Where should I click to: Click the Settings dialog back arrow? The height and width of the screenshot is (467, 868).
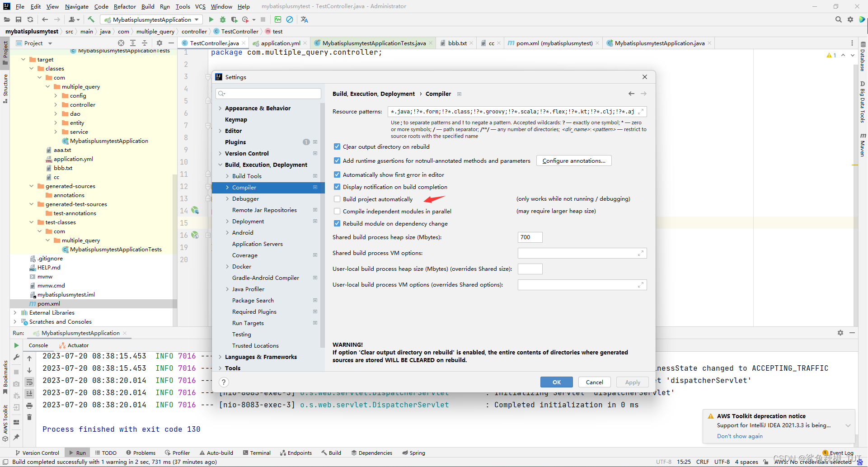(x=631, y=94)
